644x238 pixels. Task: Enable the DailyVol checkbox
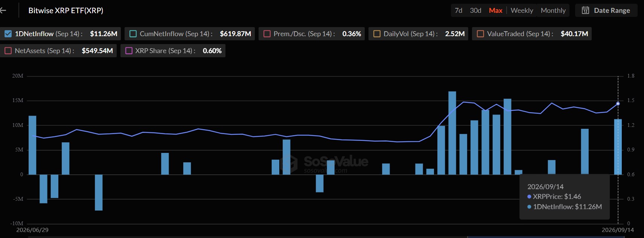(377, 34)
